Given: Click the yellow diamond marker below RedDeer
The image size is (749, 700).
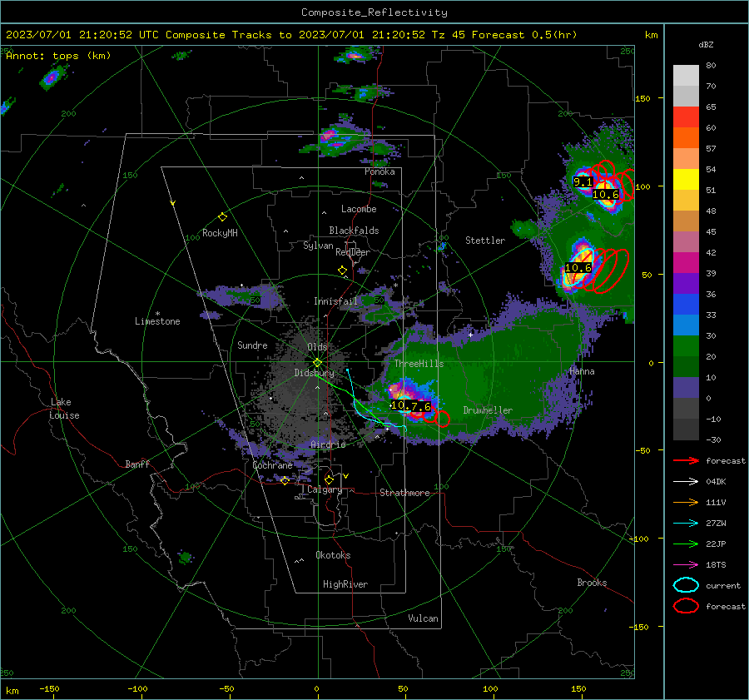Looking at the screenshot, I should (x=342, y=271).
